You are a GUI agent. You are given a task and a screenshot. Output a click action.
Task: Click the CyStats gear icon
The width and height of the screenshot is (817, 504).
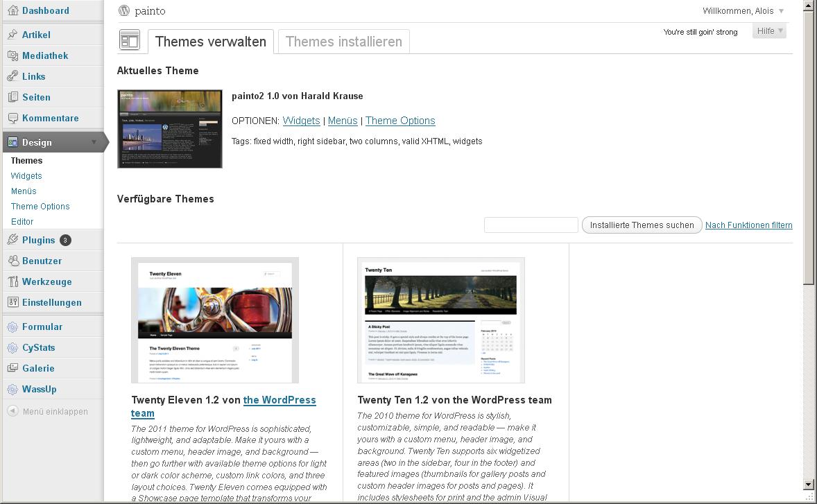(12, 348)
